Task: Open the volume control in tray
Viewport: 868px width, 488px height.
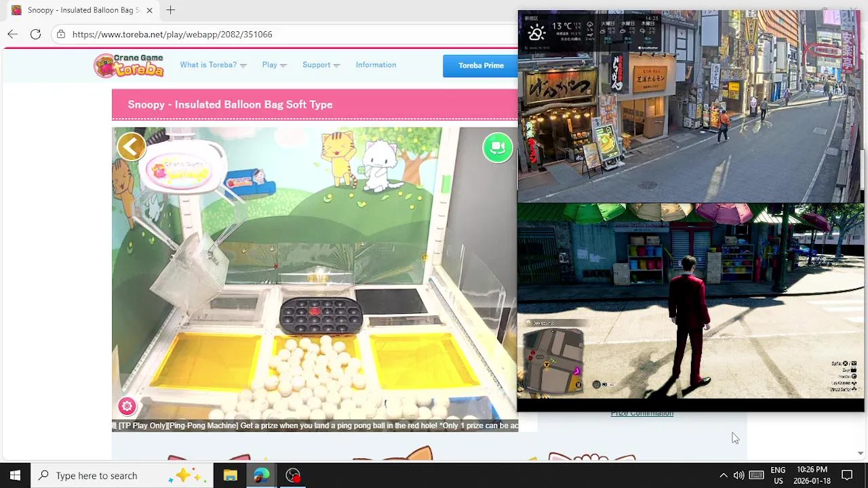Action: tap(738, 476)
